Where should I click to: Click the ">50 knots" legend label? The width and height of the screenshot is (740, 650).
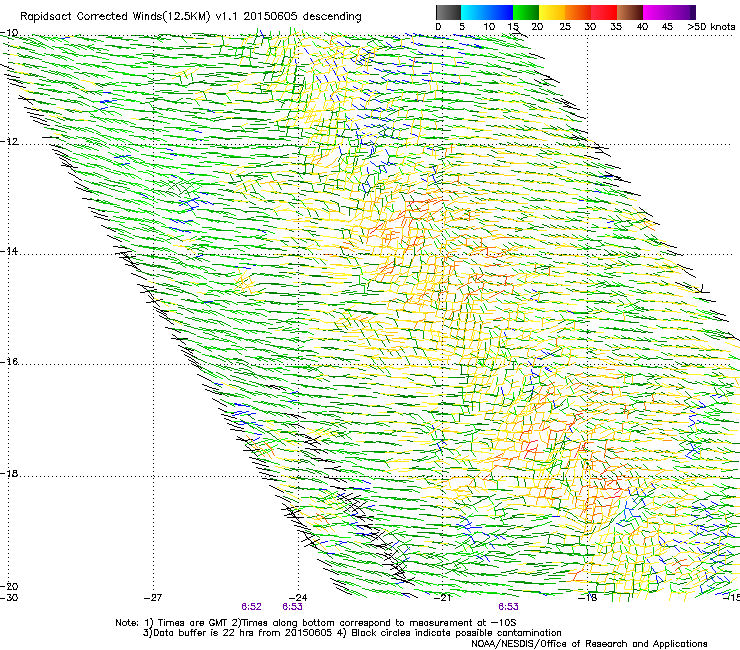(711, 27)
